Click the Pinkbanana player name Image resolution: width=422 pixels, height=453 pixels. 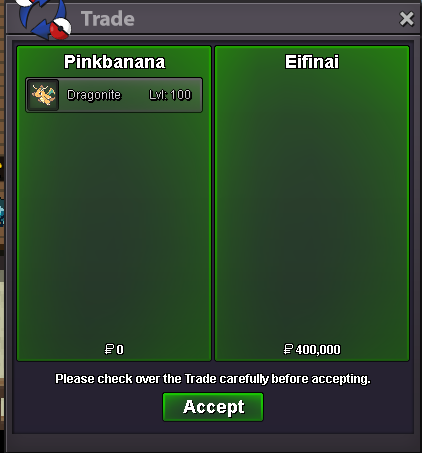tap(114, 62)
